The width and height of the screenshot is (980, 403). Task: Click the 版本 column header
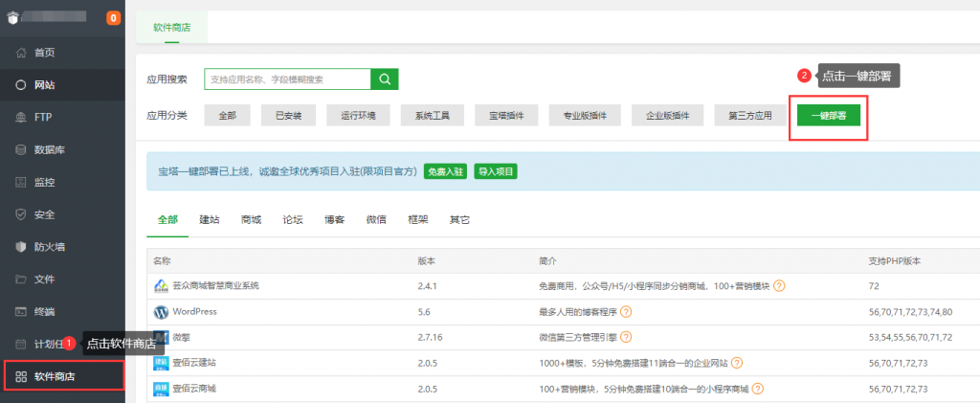click(426, 261)
